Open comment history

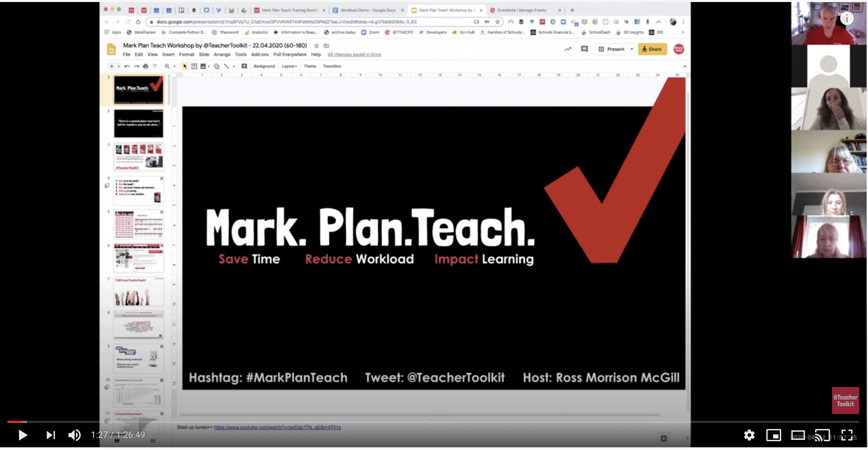[x=584, y=49]
